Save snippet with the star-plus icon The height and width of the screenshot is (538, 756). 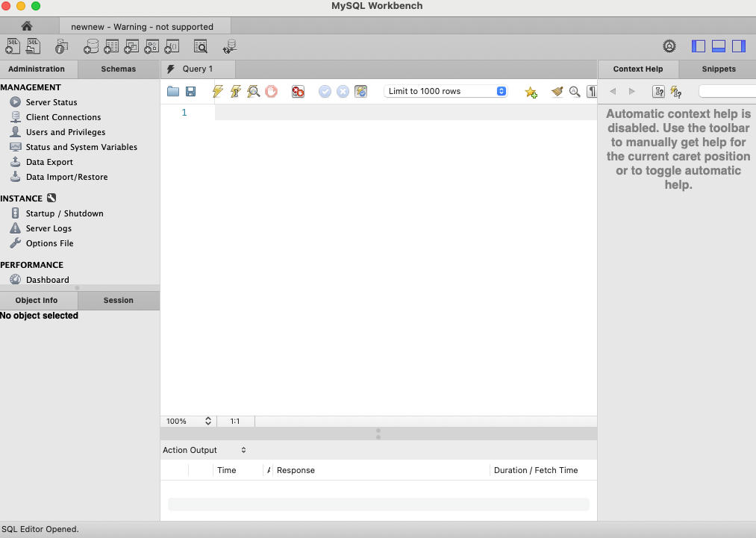tap(531, 92)
